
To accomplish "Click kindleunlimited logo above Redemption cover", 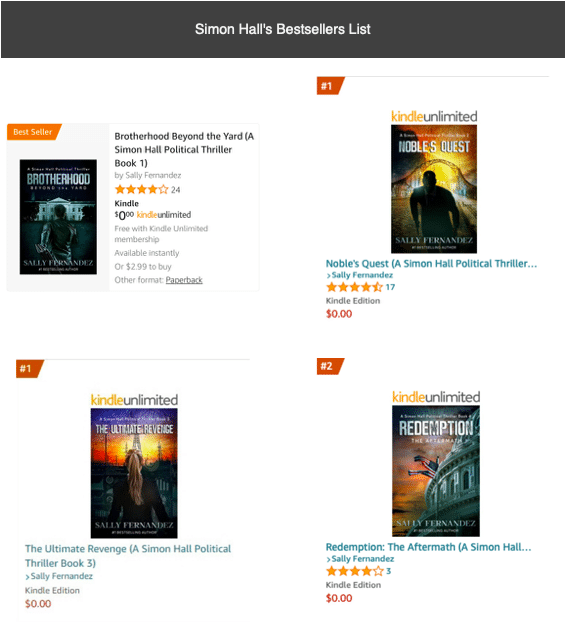I will click(436, 397).
